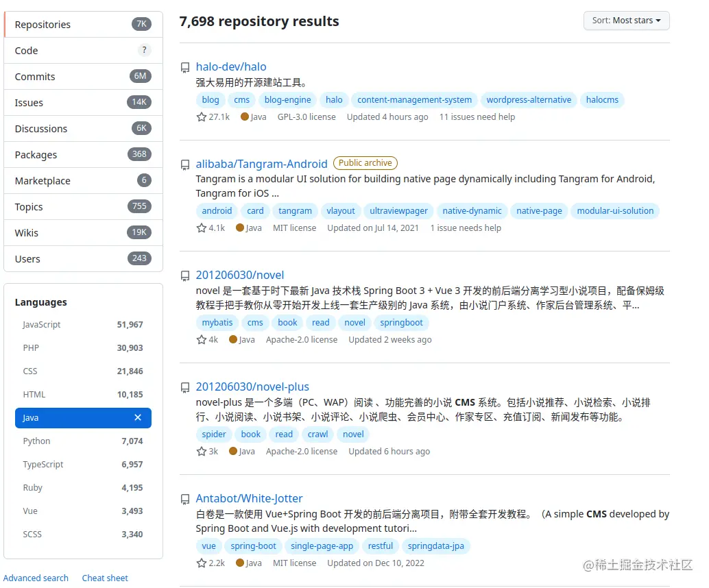The width and height of the screenshot is (709, 588).
Task: Click content-management-system topic tag
Action: [x=414, y=100]
